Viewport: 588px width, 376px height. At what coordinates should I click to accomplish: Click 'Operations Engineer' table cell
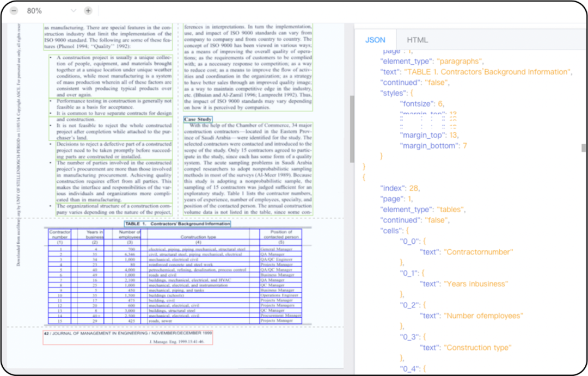pos(281,295)
